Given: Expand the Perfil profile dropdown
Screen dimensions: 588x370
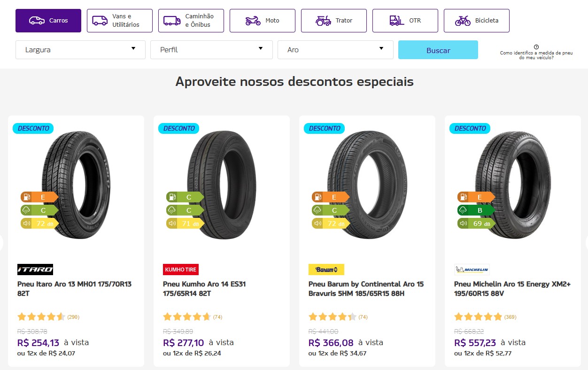Looking at the screenshot, I should [211, 50].
